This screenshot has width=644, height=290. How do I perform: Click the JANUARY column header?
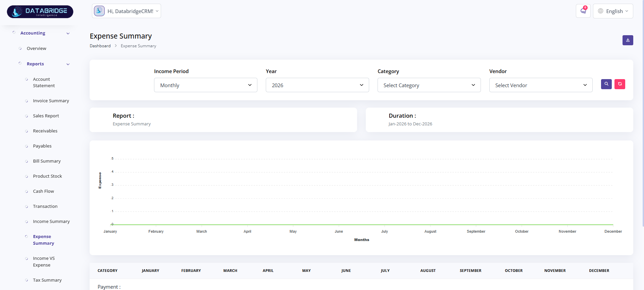(x=150, y=271)
